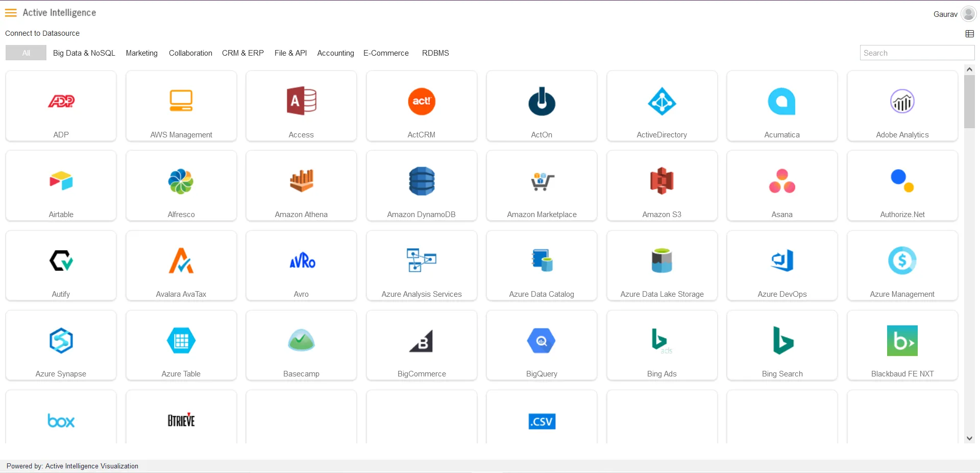This screenshot has width=980, height=473.
Task: Click the 'Blackbaud FE NXT' label
Action: (x=902, y=374)
